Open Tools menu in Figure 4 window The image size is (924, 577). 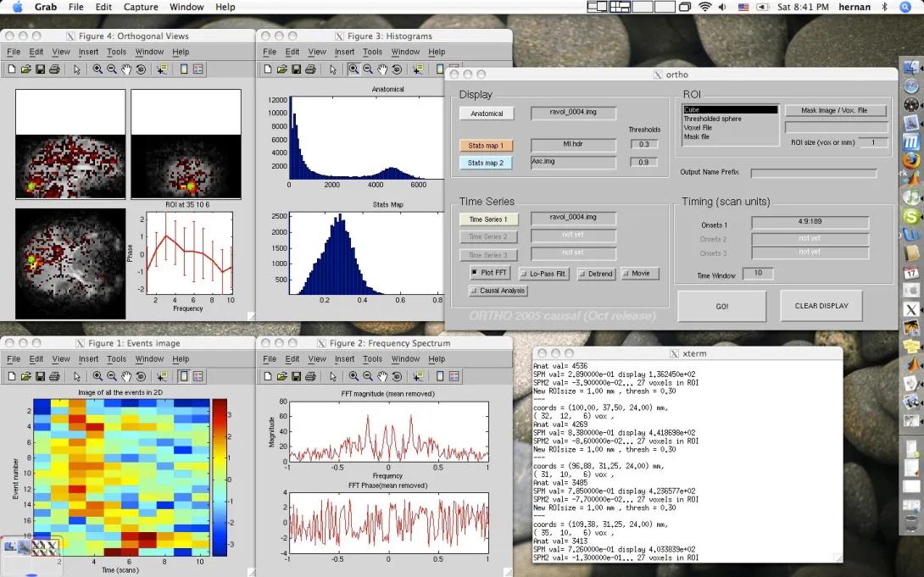point(116,52)
